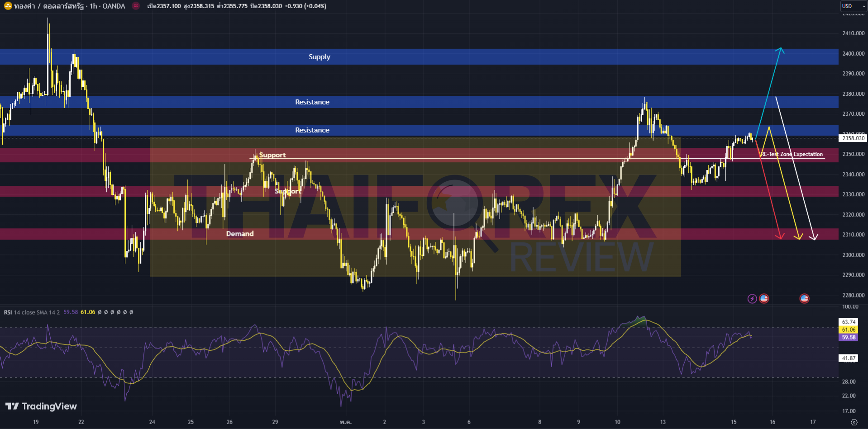Click the open value 2357.100 in header
The width and height of the screenshot is (868, 429).
tap(168, 6)
